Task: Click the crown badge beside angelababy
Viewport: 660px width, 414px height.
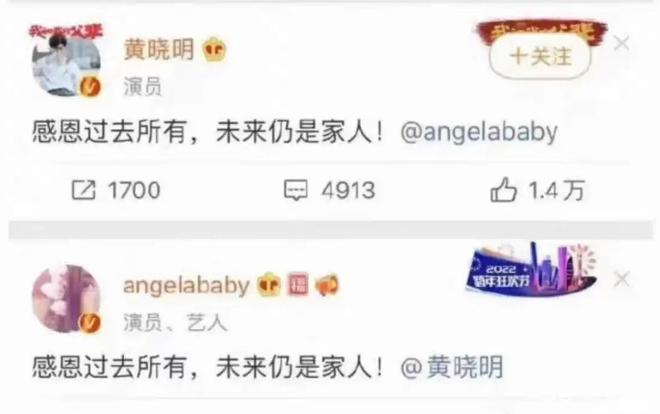Action: 269,284
